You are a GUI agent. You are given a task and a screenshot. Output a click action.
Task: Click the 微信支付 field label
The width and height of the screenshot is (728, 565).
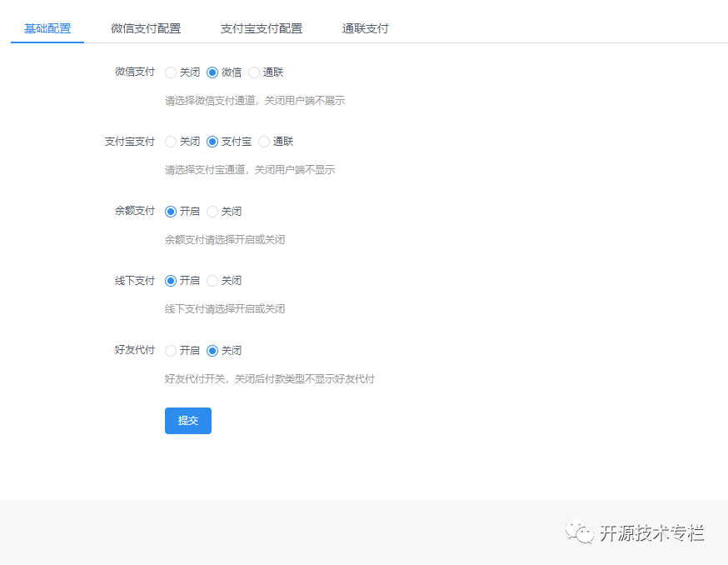click(x=134, y=72)
